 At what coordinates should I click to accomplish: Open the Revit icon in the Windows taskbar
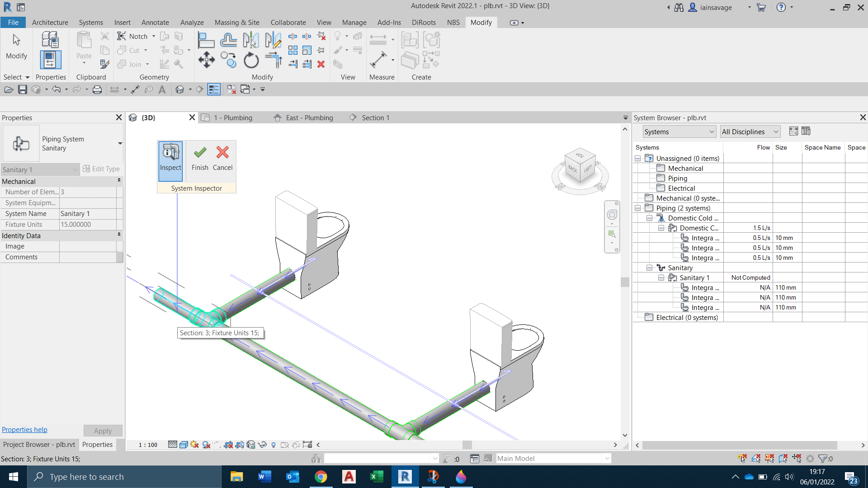pos(405,477)
